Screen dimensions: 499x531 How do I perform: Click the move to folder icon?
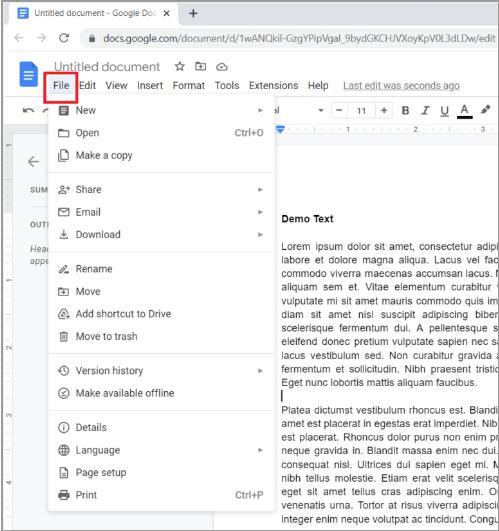200,66
